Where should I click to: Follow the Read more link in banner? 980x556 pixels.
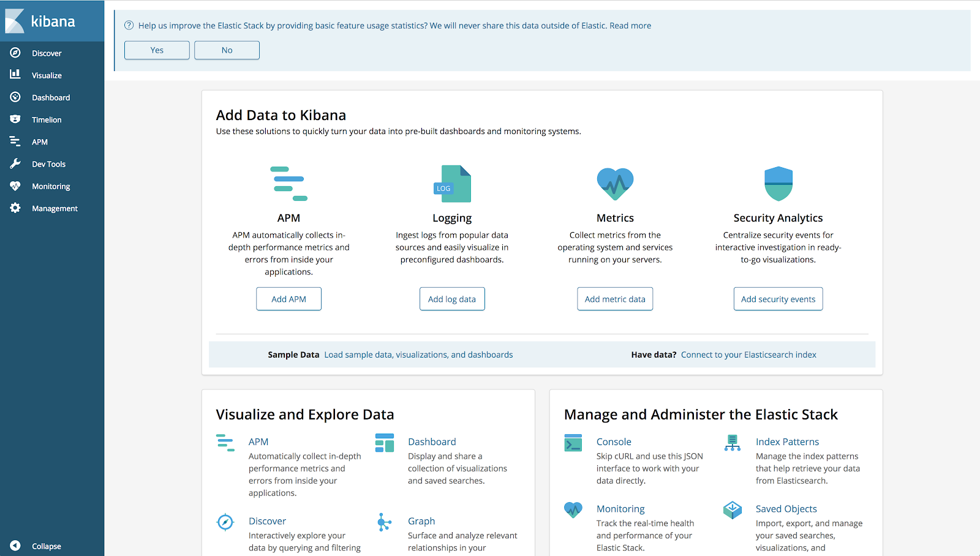tap(630, 26)
